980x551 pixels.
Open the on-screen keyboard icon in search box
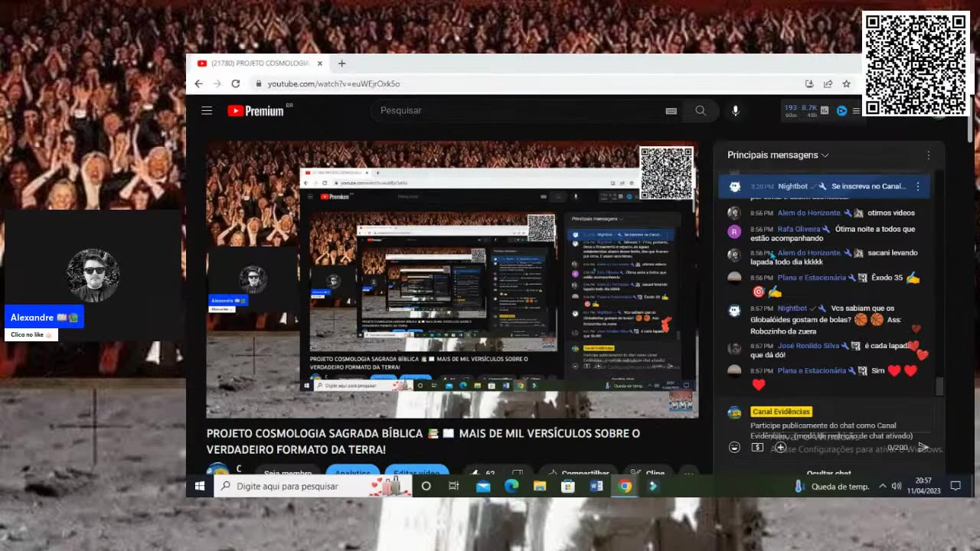(671, 111)
